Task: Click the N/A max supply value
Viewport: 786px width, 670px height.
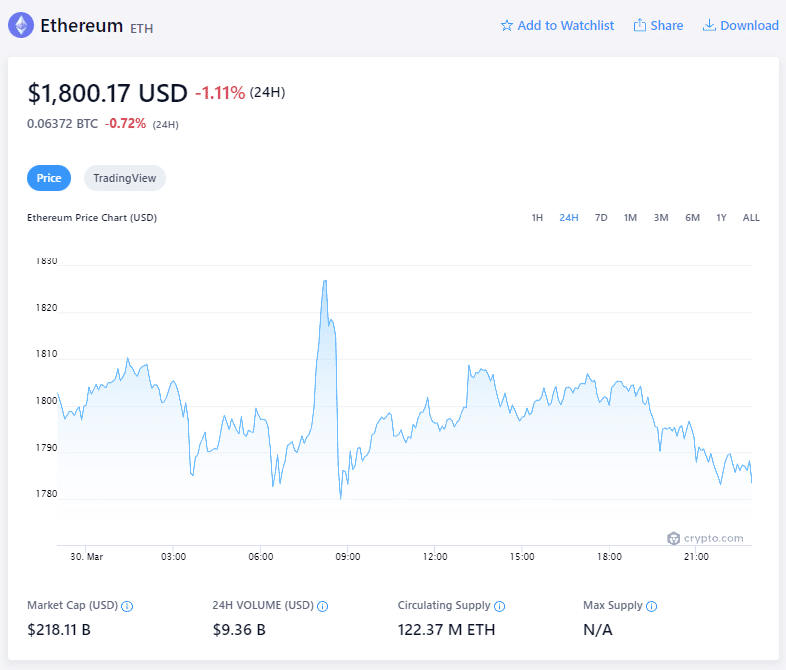Action: 598,629
